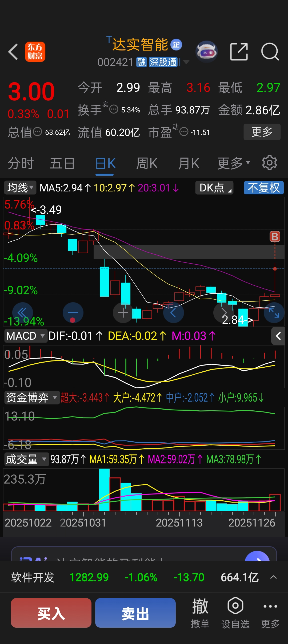The image size is (288, 644).
Task: Select the 日K tab
Action: 105,163
